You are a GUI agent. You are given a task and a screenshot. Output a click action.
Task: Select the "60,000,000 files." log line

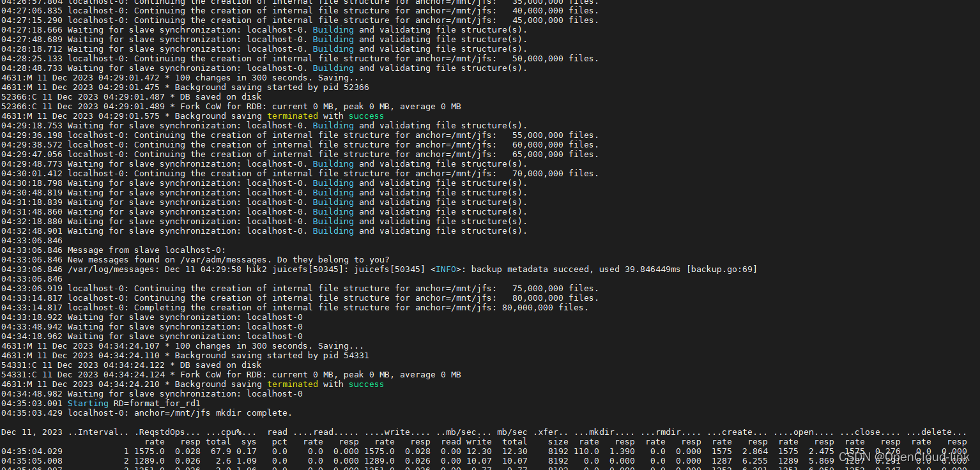(x=300, y=145)
